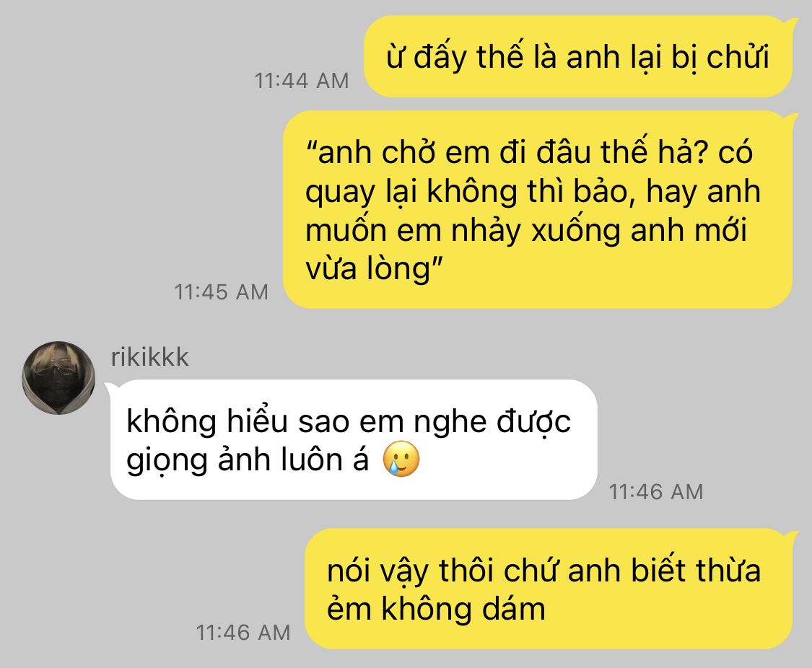This screenshot has height=668, width=812.
Task: Select the username rikikkk above the message
Action: coord(149,357)
